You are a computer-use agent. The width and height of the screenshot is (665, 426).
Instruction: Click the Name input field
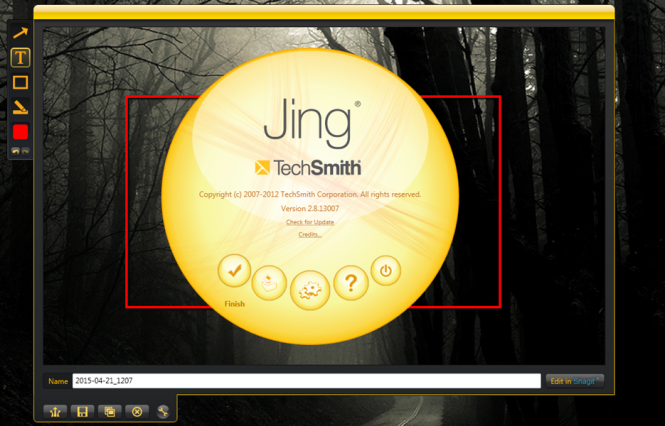tap(306, 381)
